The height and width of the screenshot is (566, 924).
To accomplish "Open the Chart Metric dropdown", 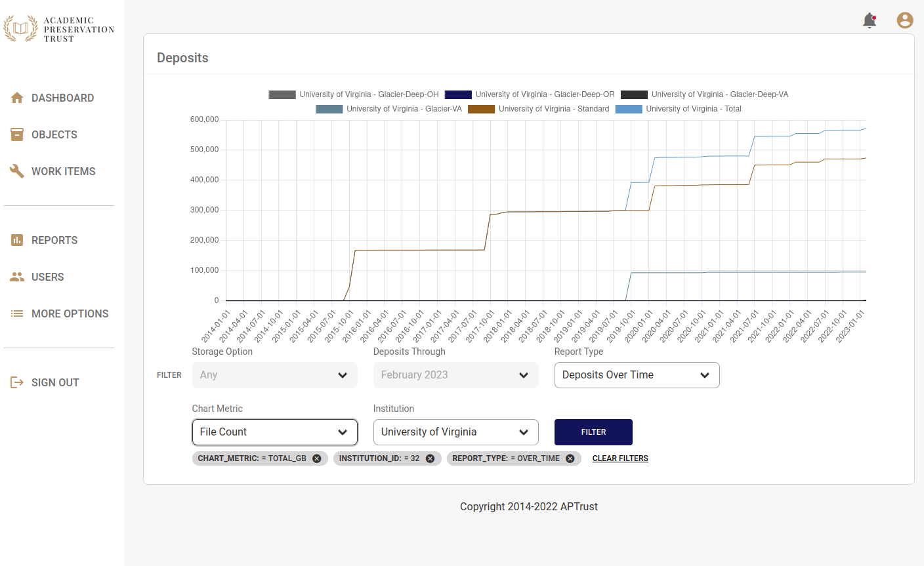I will [275, 432].
